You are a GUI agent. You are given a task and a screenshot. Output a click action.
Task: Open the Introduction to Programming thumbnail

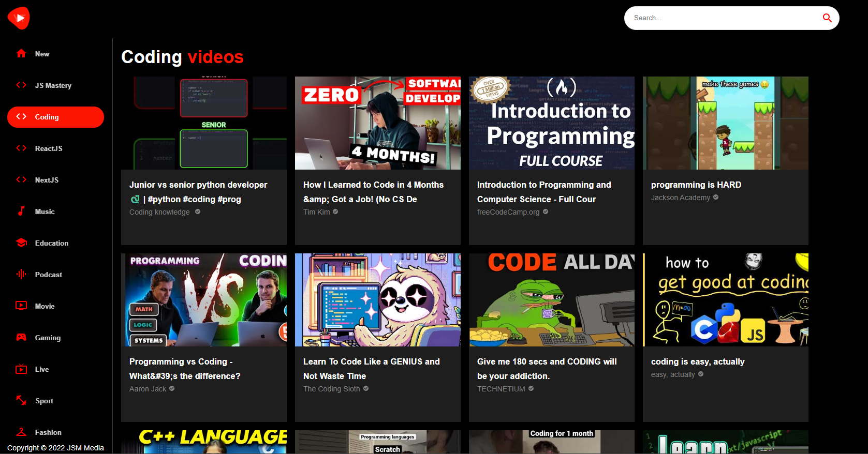(551, 123)
